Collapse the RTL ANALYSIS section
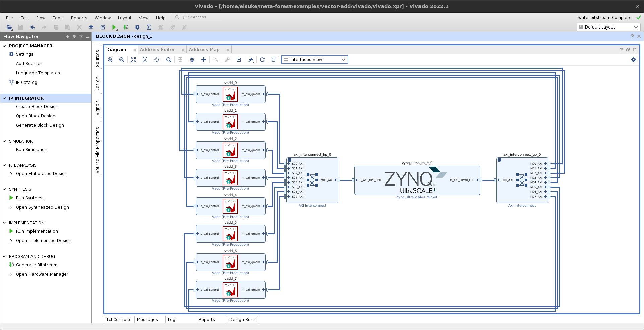 [4, 165]
